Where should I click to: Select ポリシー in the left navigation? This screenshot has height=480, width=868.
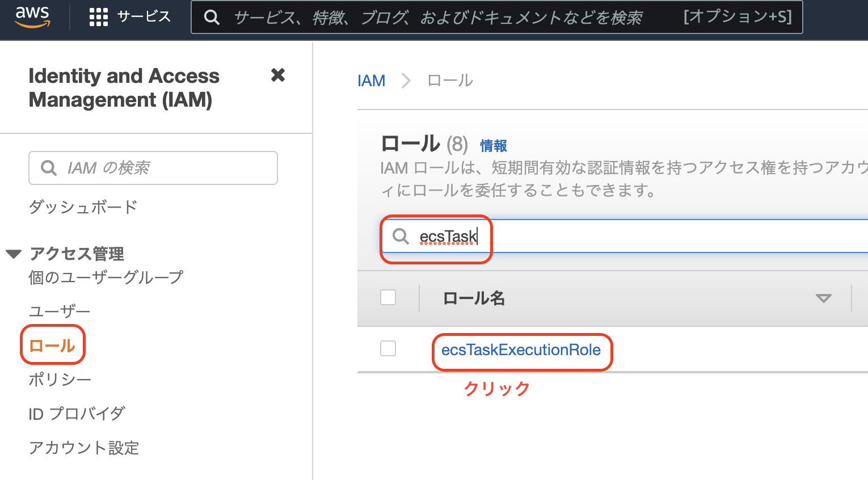click(x=59, y=379)
